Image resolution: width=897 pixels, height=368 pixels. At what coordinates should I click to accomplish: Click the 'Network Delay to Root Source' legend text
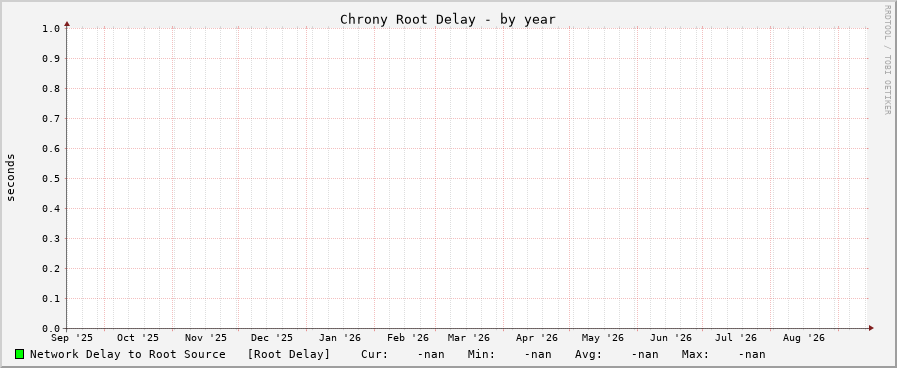tap(128, 354)
